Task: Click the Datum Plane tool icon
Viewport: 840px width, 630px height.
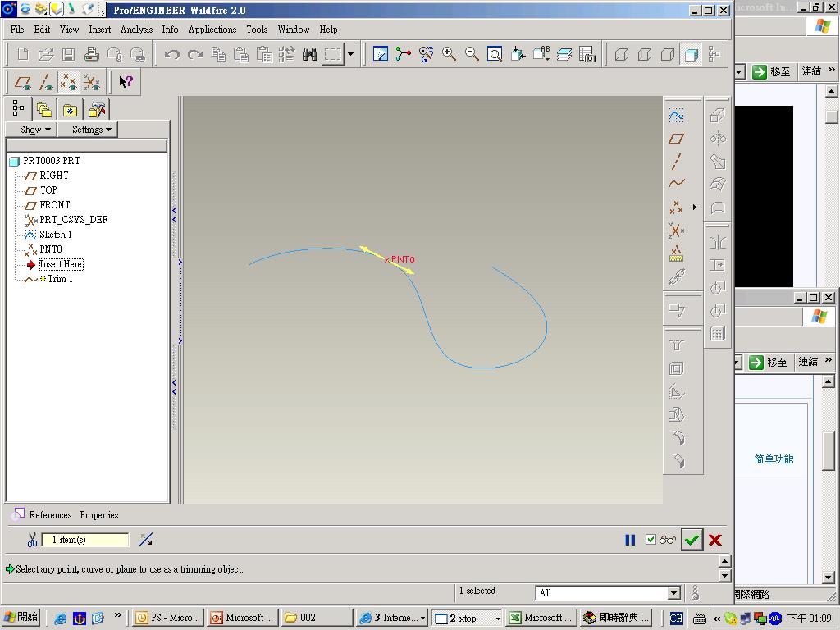Action: 676,138
